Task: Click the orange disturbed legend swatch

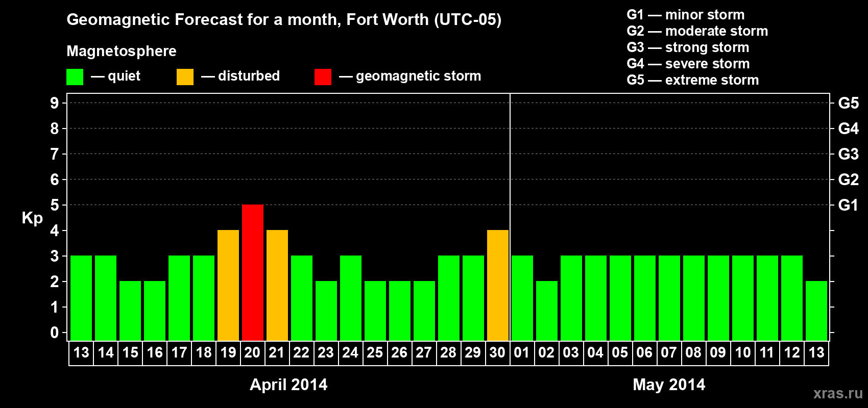Action: 185,77
